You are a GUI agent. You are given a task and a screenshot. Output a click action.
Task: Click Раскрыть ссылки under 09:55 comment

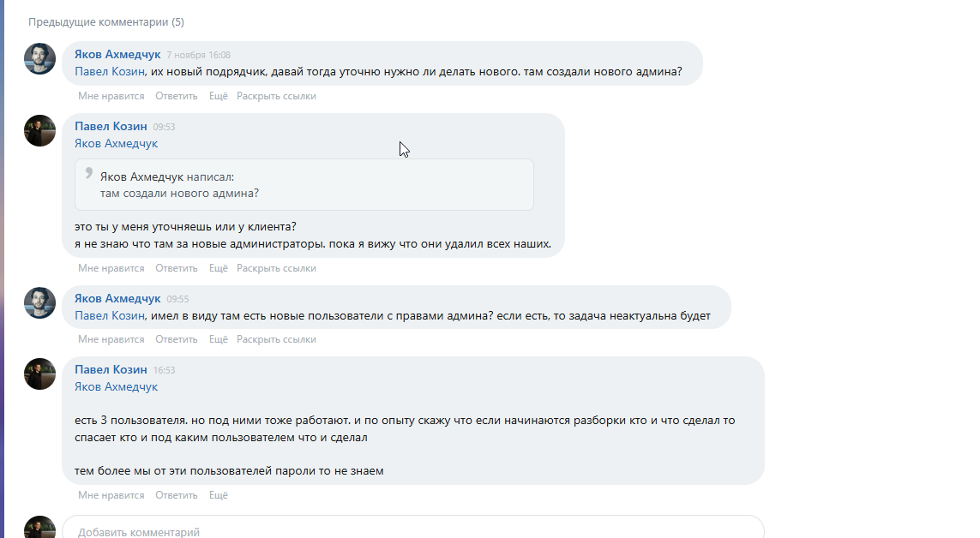point(276,339)
